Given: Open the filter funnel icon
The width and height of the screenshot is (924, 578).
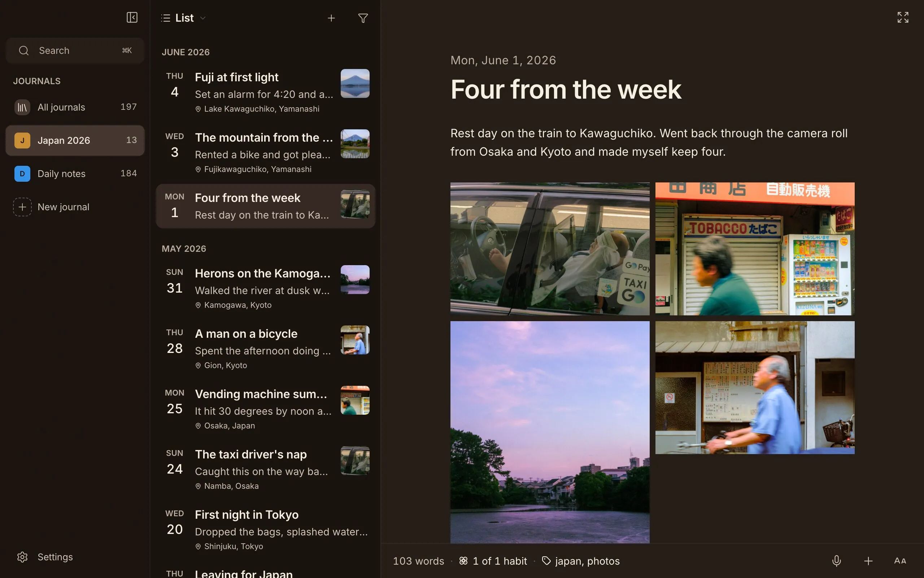Looking at the screenshot, I should 363,18.
